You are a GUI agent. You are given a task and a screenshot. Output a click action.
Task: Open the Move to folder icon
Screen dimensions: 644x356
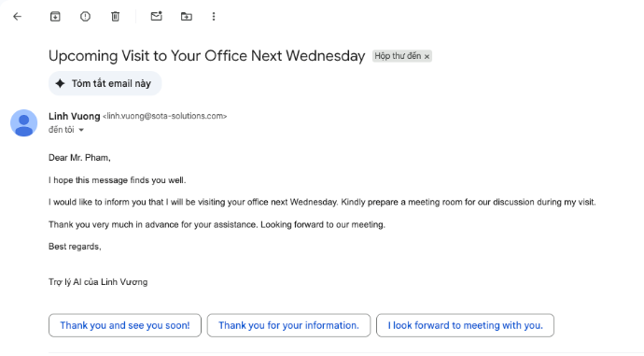pyautogui.click(x=186, y=17)
